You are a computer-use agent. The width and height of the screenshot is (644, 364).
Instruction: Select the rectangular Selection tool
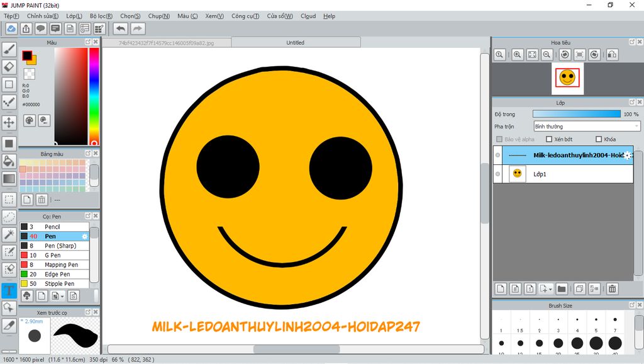click(9, 200)
